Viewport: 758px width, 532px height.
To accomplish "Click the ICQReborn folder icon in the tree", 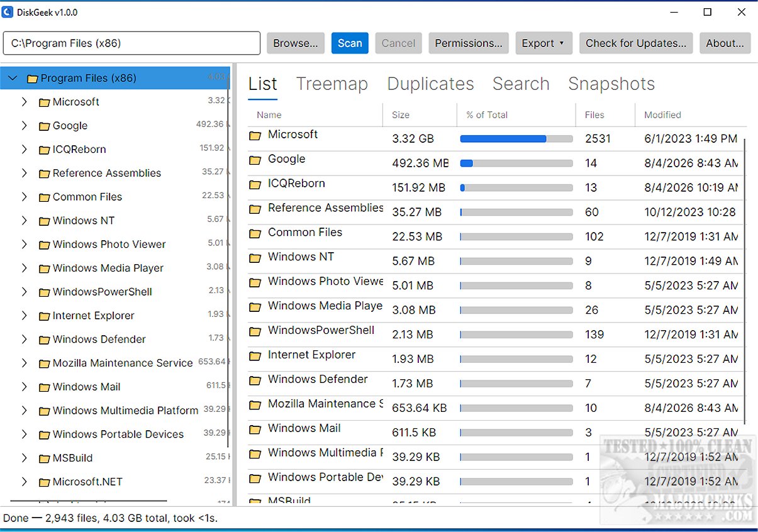I will (x=44, y=150).
